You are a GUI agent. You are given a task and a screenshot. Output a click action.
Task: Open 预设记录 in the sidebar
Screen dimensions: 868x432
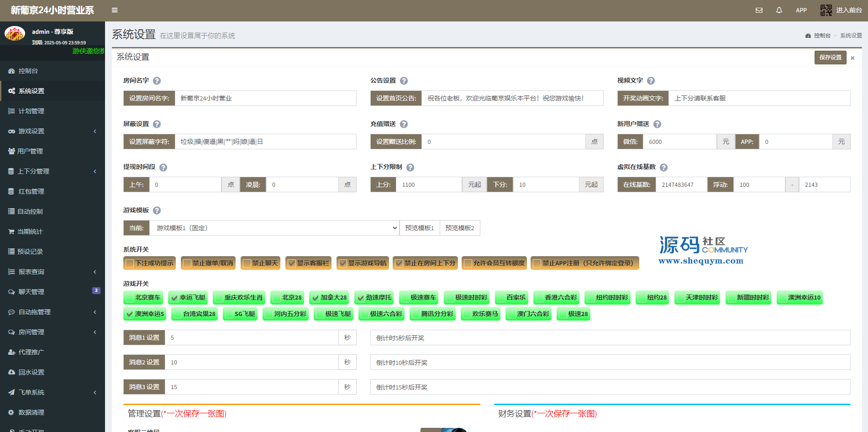(x=53, y=252)
